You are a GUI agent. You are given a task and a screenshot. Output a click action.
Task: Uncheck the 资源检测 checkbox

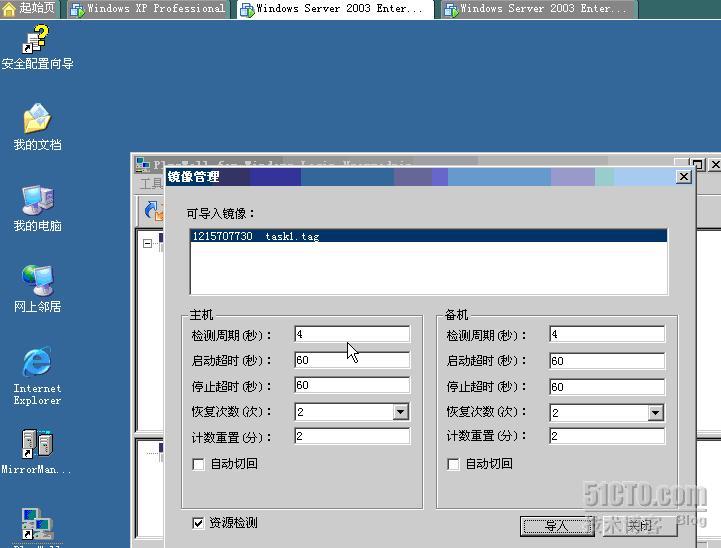click(x=198, y=523)
